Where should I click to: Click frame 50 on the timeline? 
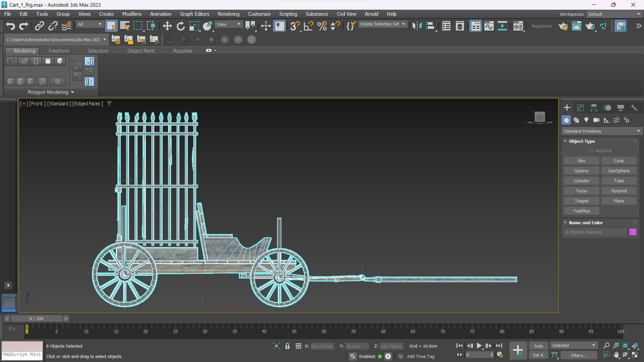tap(324, 331)
